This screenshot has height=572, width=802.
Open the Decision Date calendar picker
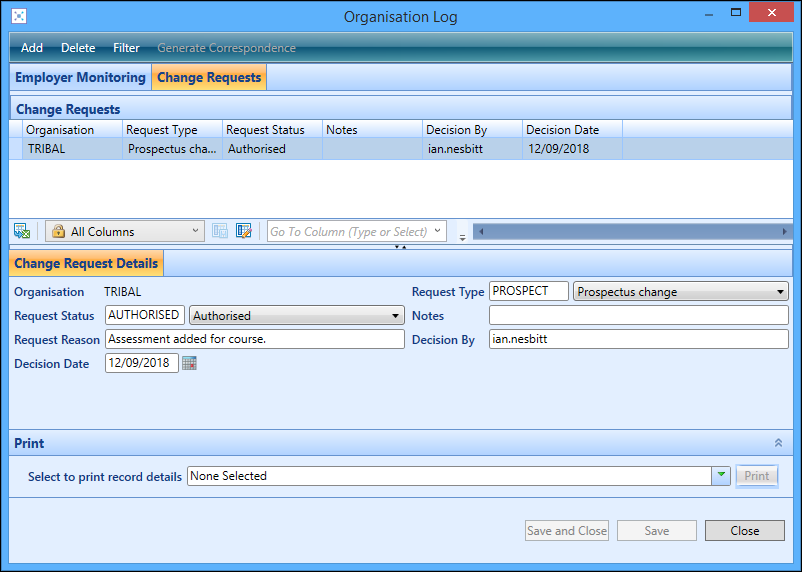[189, 364]
